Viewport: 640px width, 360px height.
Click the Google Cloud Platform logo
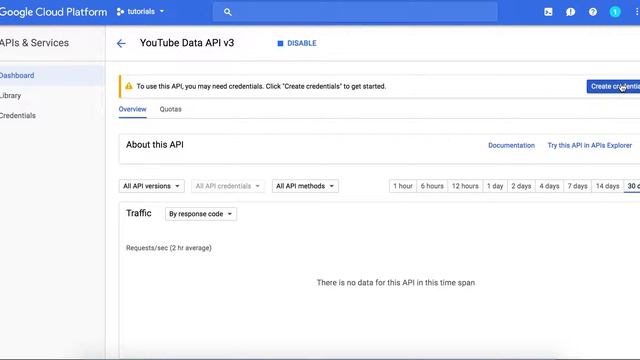click(x=53, y=12)
